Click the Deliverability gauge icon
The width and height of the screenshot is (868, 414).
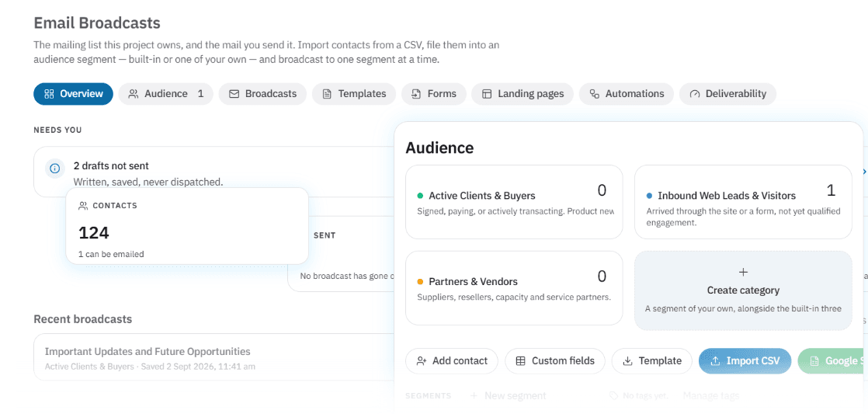tap(695, 94)
